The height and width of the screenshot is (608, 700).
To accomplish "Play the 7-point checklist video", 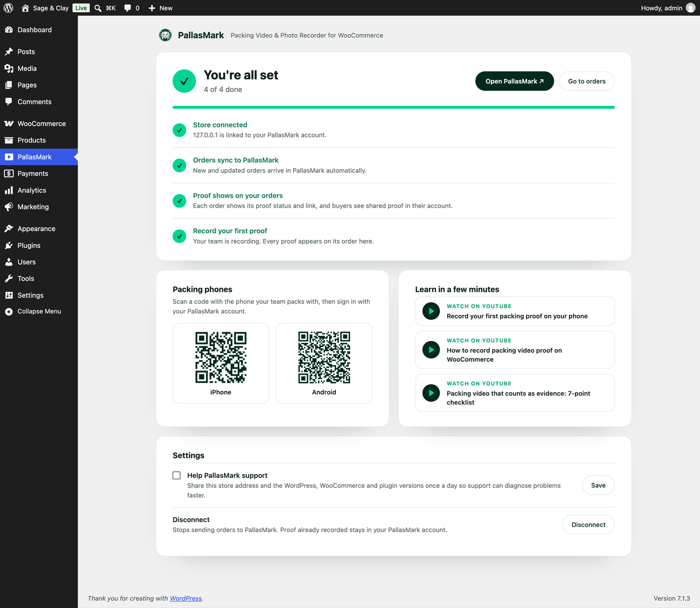I will click(514, 393).
